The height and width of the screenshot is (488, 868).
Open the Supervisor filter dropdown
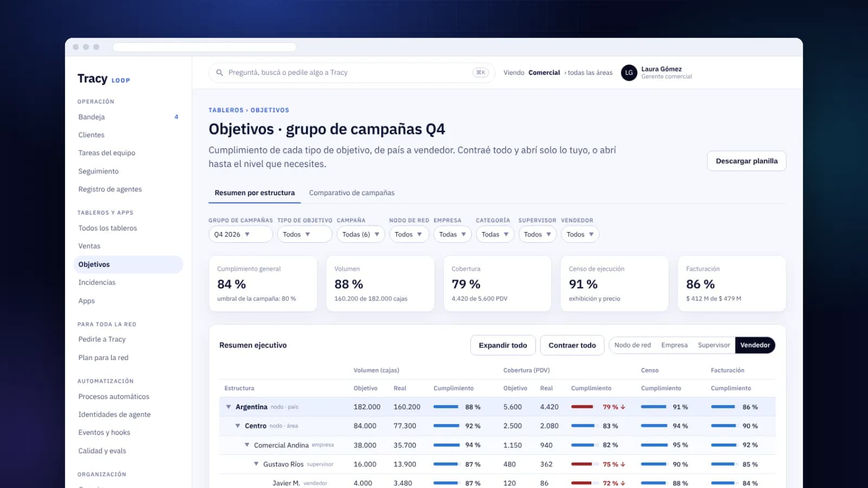pyautogui.click(x=538, y=234)
